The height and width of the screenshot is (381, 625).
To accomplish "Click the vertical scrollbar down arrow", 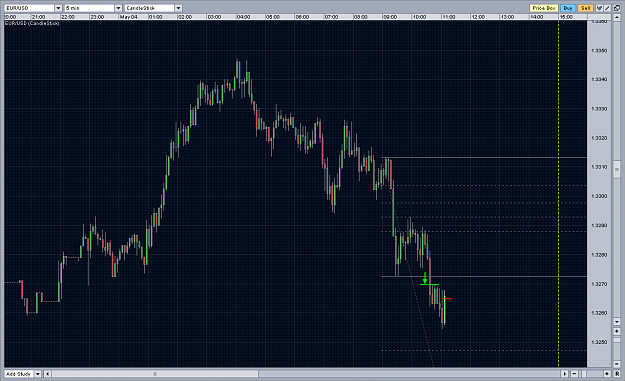I will [617, 321].
